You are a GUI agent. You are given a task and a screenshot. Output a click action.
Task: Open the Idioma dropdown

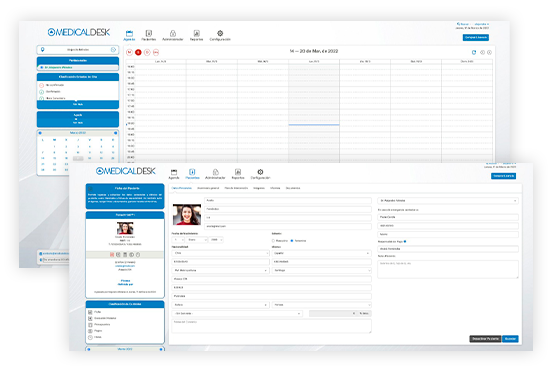tap(321, 253)
